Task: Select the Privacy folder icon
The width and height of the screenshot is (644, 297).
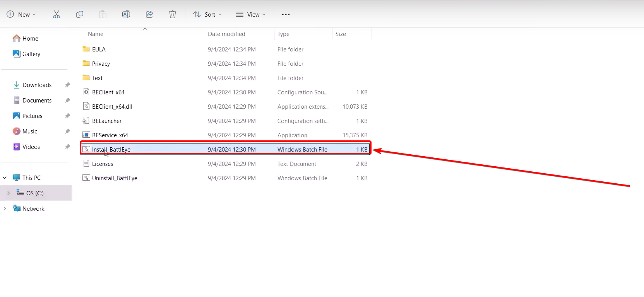Action: pyautogui.click(x=86, y=63)
